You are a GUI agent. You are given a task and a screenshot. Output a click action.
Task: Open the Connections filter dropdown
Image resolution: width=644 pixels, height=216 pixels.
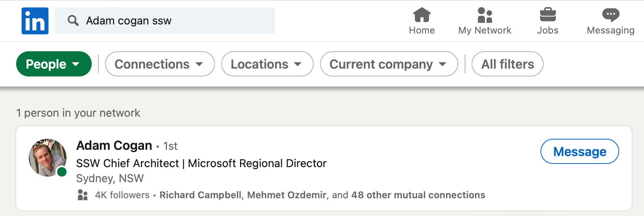click(x=159, y=64)
